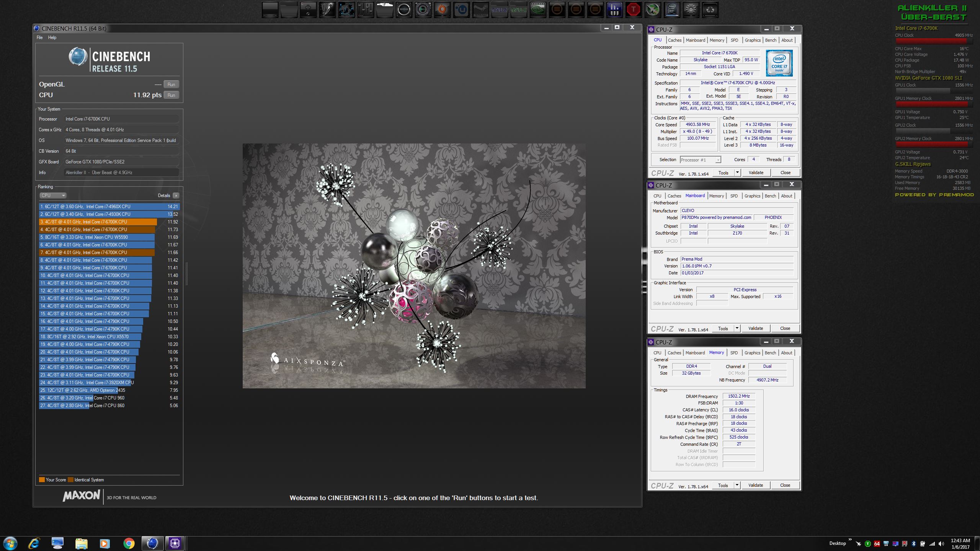Expand the Desktop toolbar chevron

pyautogui.click(x=850, y=540)
